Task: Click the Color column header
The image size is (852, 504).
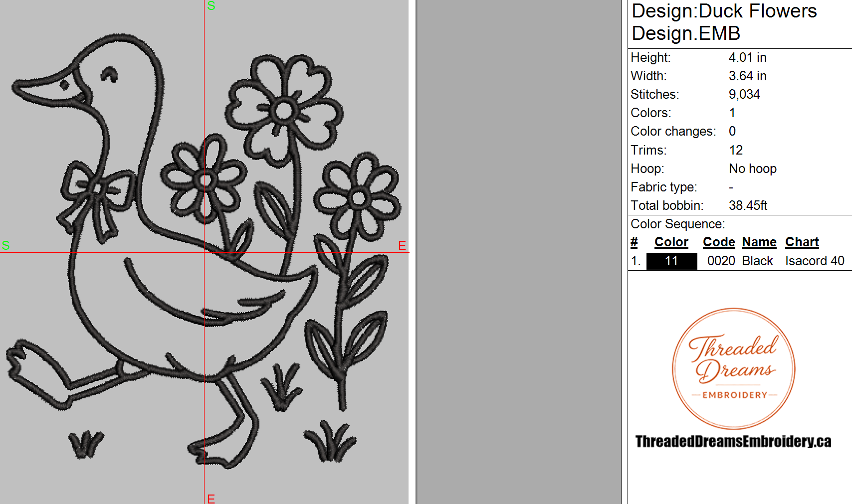Action: click(671, 242)
